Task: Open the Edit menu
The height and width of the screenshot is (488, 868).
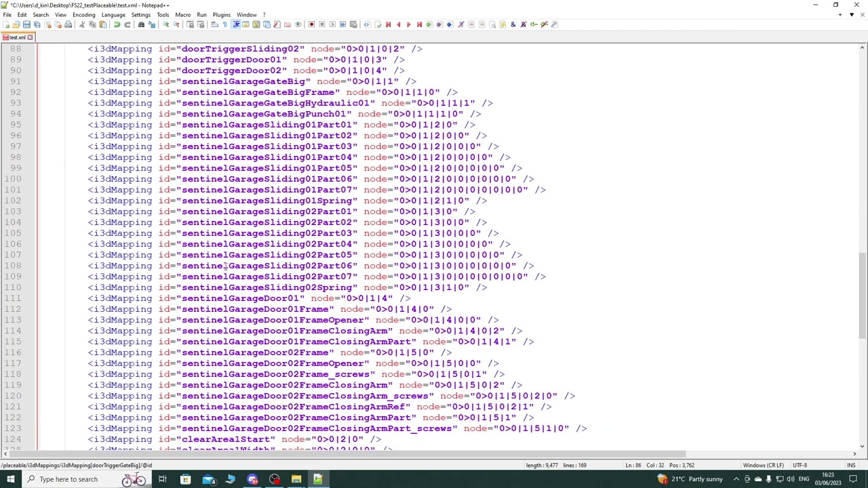Action: 22,15
